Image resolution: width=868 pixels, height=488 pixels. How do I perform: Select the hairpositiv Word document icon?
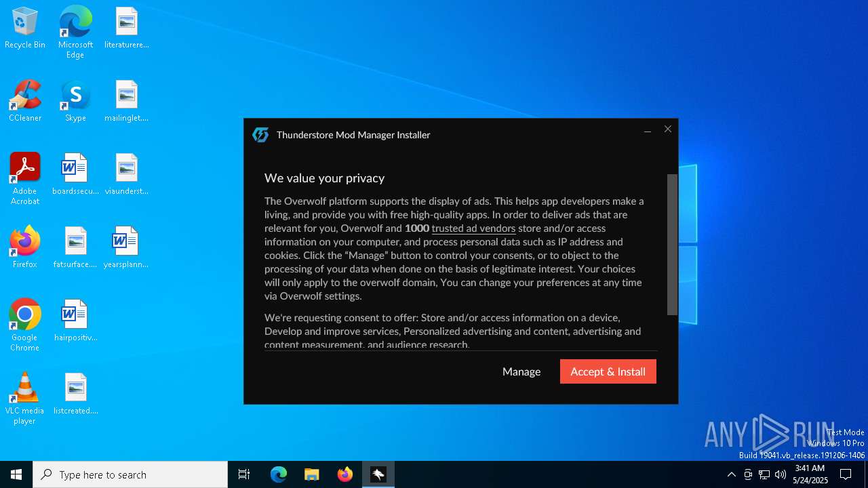click(x=75, y=321)
